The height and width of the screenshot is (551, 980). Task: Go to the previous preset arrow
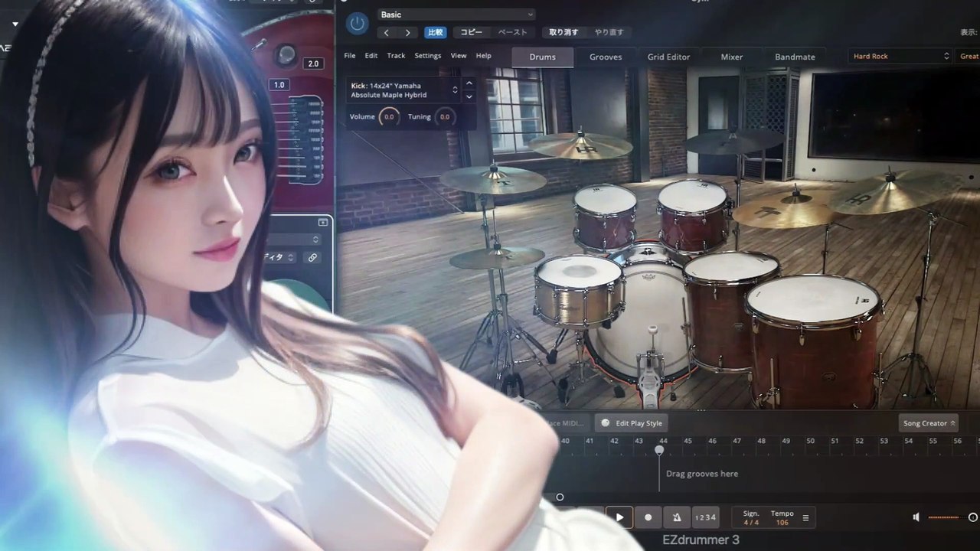tap(387, 32)
